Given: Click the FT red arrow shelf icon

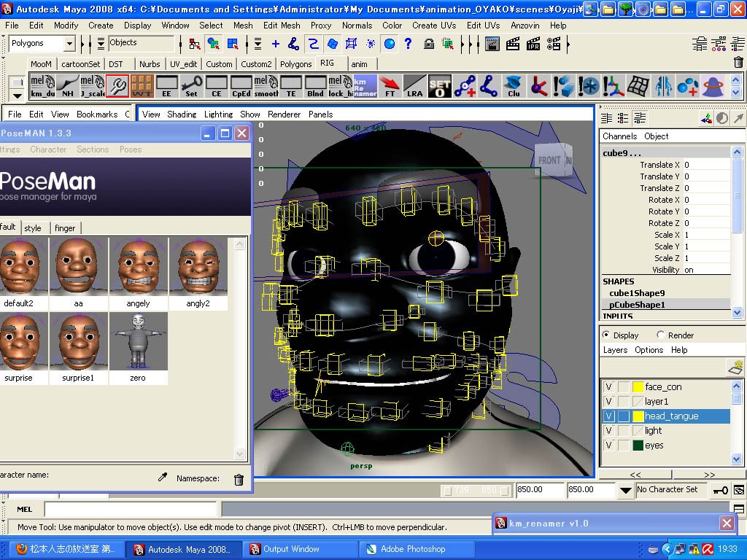Looking at the screenshot, I should tap(390, 86).
